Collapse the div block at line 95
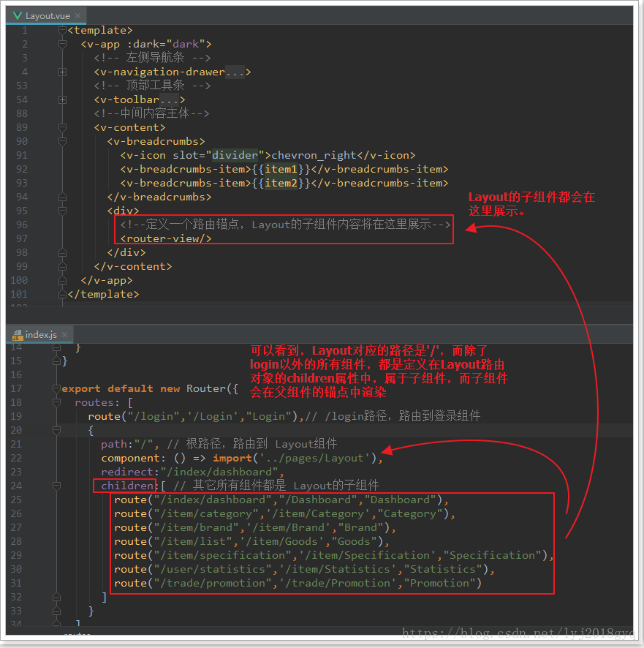 62,211
